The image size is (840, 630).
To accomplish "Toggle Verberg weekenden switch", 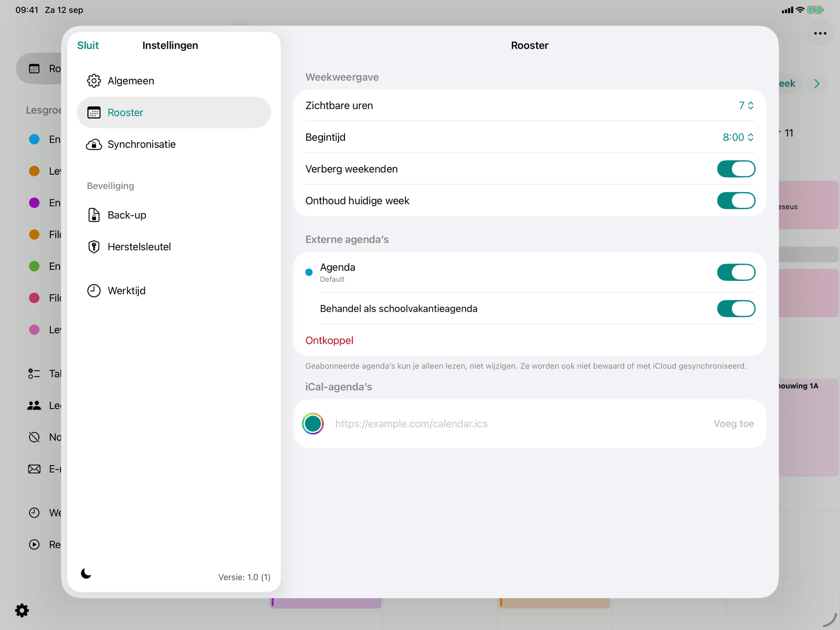I will click(736, 169).
